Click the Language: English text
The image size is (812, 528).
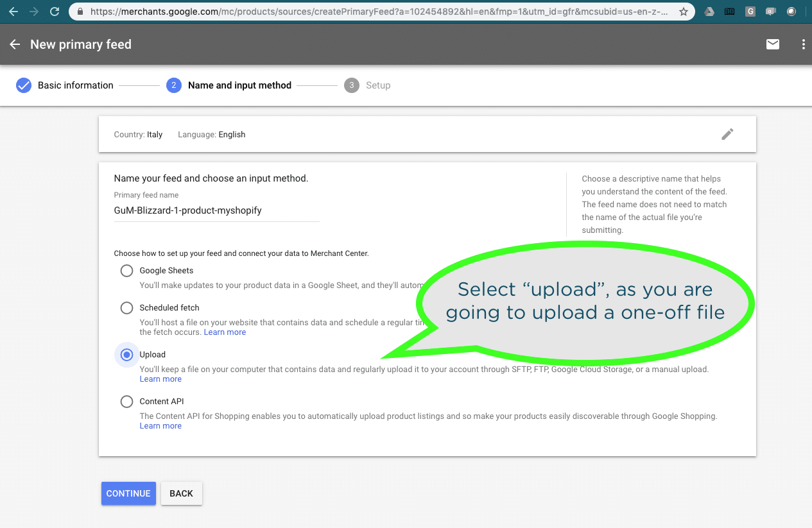point(212,135)
